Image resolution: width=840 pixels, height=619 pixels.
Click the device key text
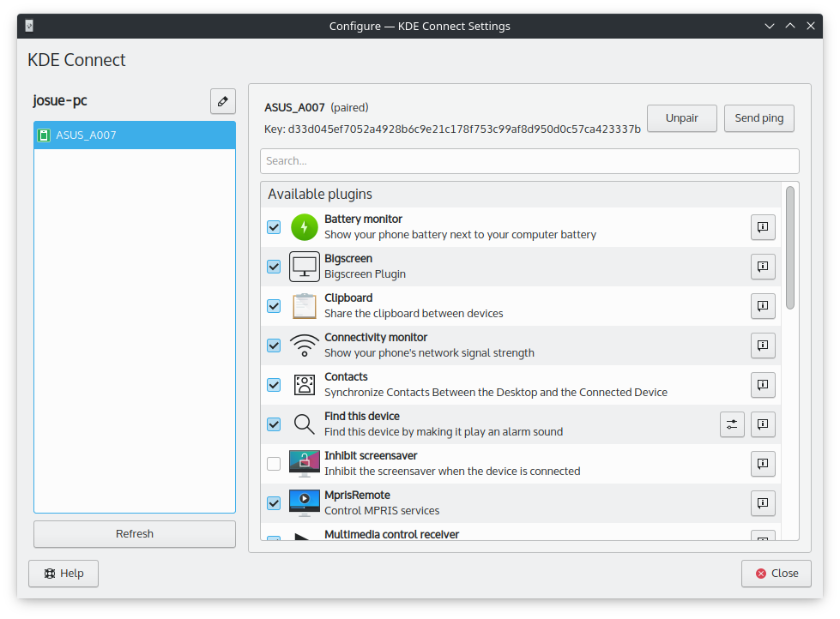click(x=452, y=129)
